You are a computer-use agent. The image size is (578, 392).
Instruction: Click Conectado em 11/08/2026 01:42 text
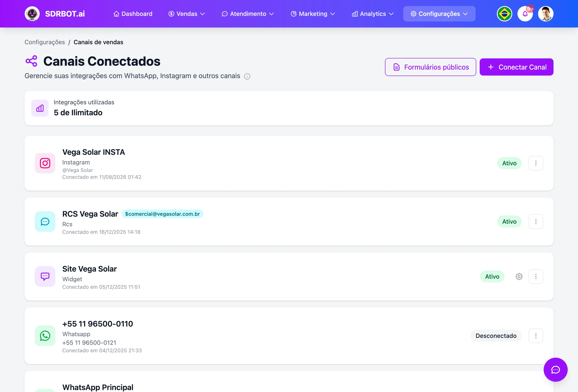point(102,177)
